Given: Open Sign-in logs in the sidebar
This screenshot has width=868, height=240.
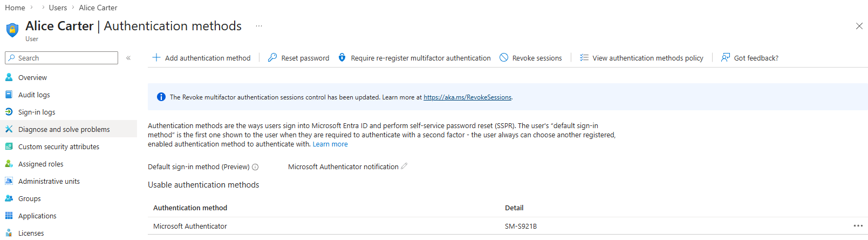Looking at the screenshot, I should (69, 112).
